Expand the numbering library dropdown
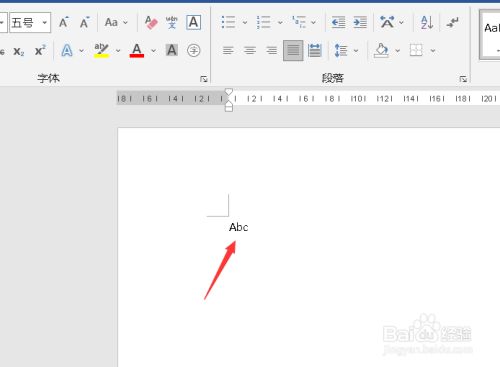The image size is (500, 367). 280,22
